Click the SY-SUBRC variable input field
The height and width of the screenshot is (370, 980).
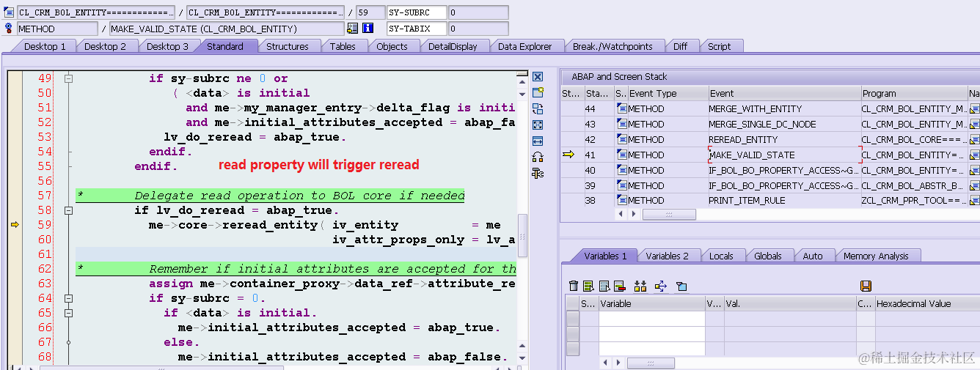point(417,12)
